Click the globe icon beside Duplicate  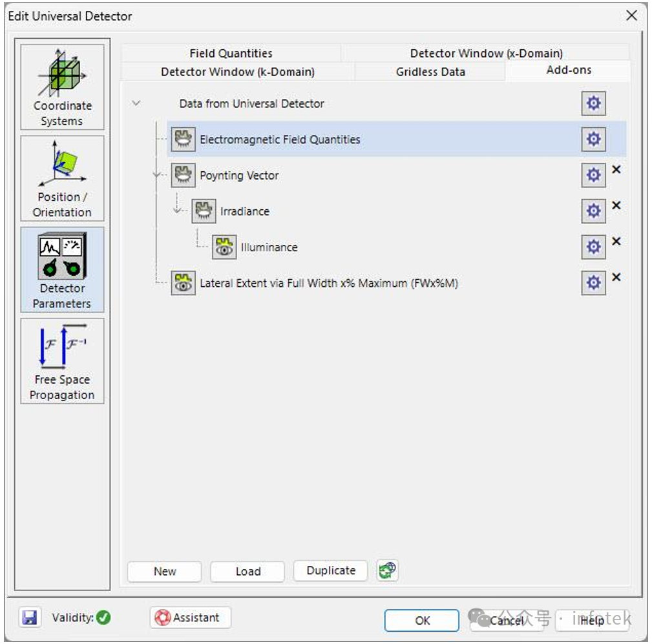coord(386,570)
